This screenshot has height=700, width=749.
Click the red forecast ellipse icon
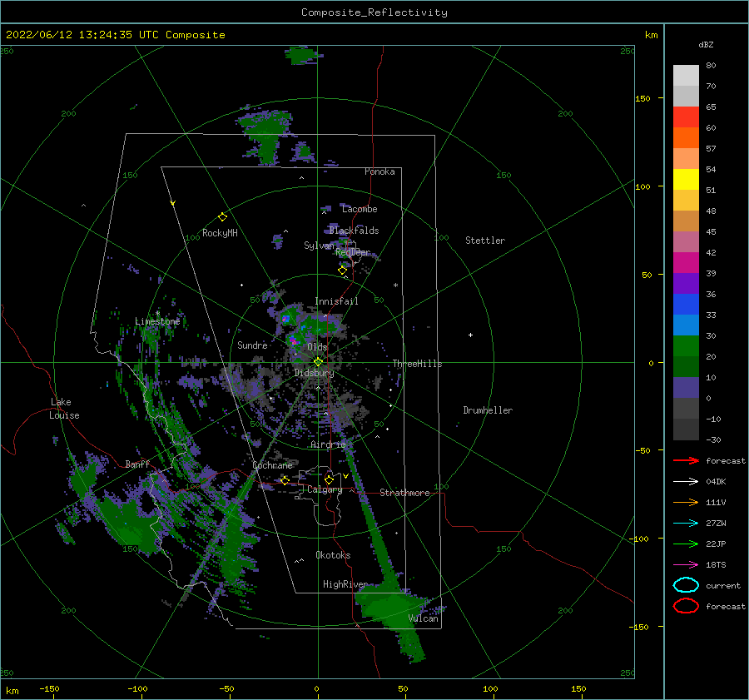(686, 606)
